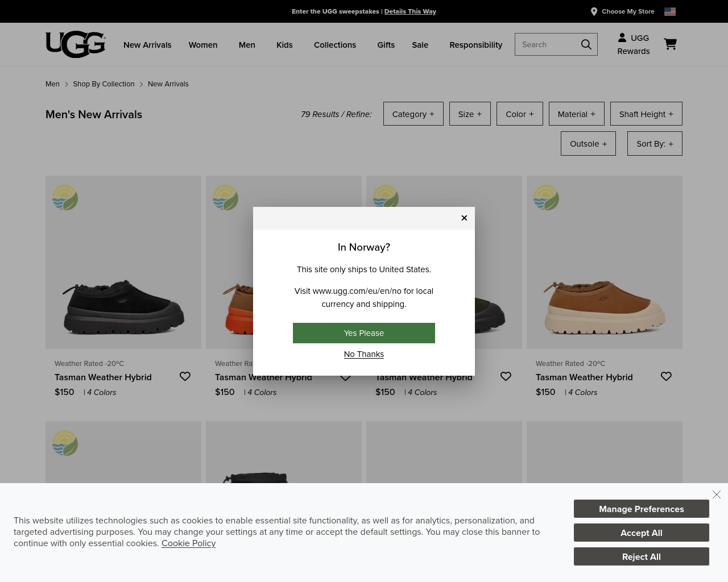Expand the Category filter

413,114
